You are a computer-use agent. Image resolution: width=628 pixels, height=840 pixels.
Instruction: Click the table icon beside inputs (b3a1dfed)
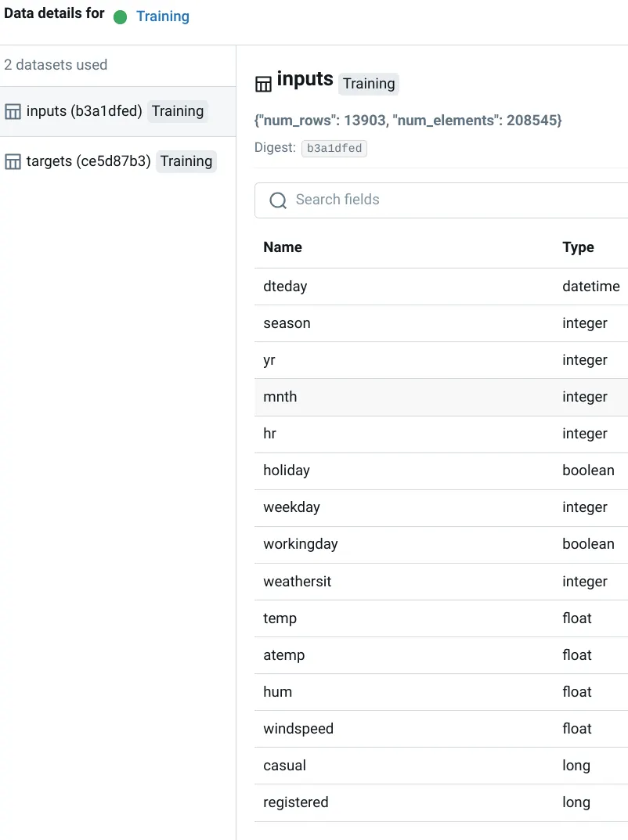click(13, 111)
